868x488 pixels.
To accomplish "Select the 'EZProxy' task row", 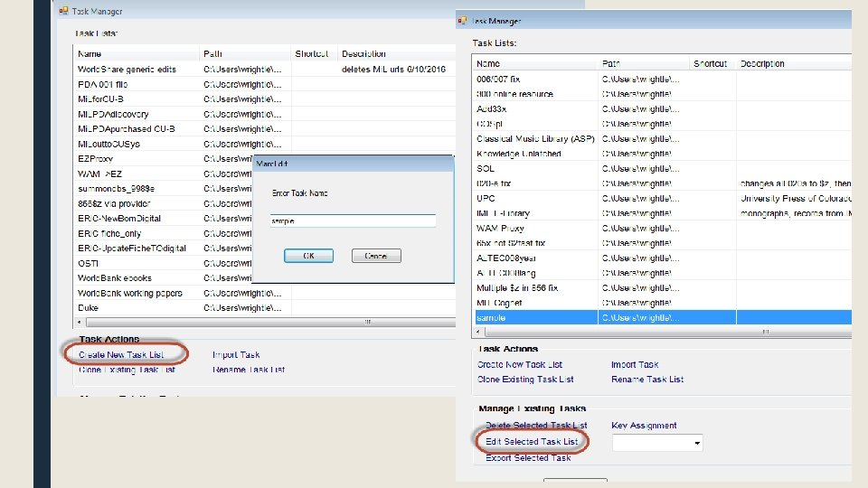I will point(164,159).
